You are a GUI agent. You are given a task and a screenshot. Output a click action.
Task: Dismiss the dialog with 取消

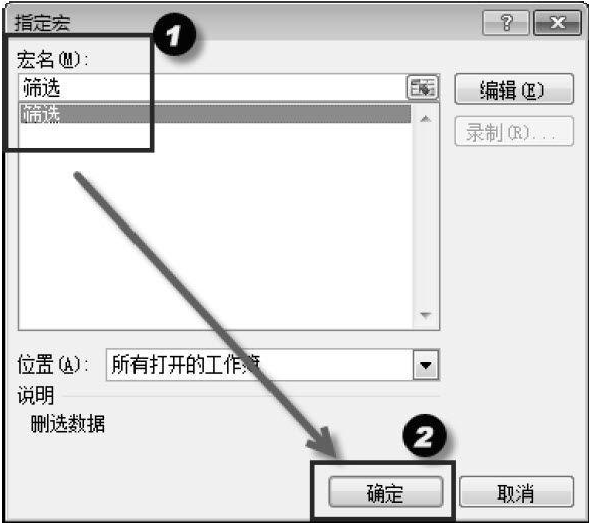click(516, 492)
